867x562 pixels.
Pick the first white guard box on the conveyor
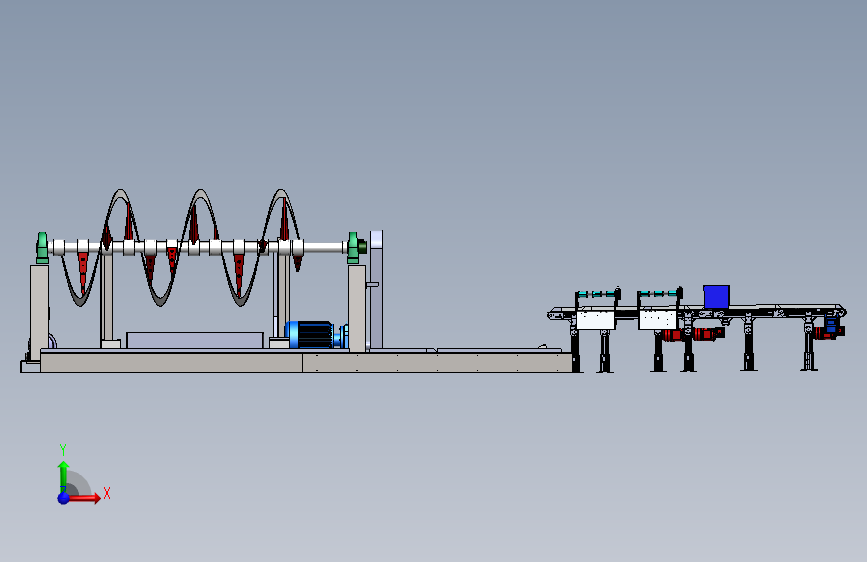click(x=596, y=320)
